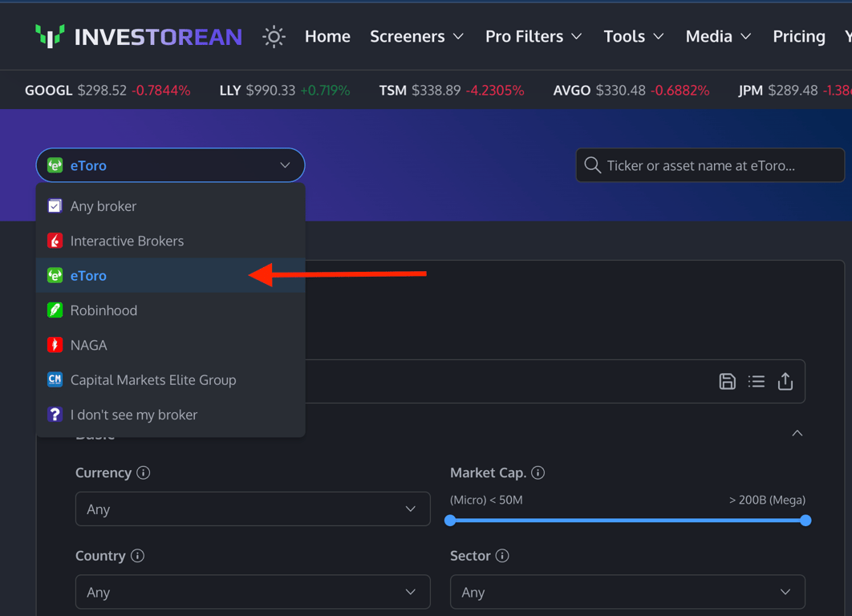Select NAGA from the broker list
Screen dimensions: 852x616
(171, 345)
